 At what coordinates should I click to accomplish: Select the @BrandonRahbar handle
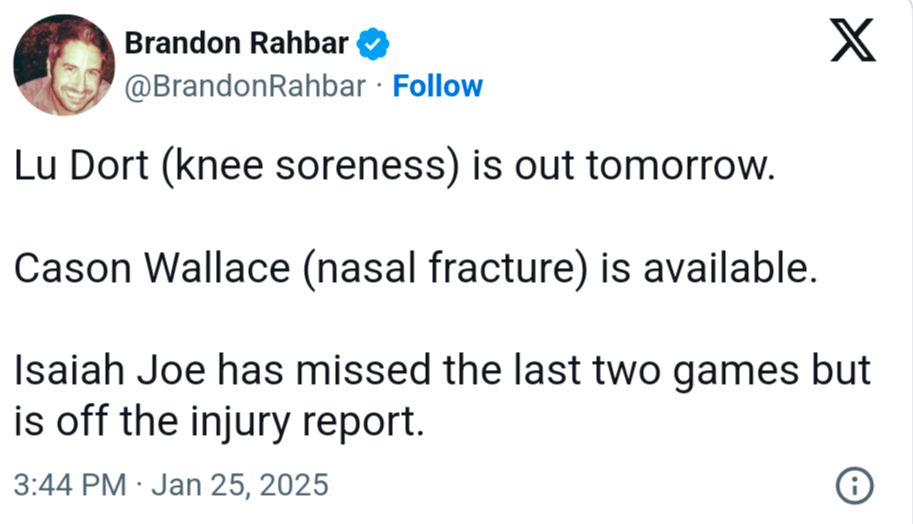[x=245, y=86]
